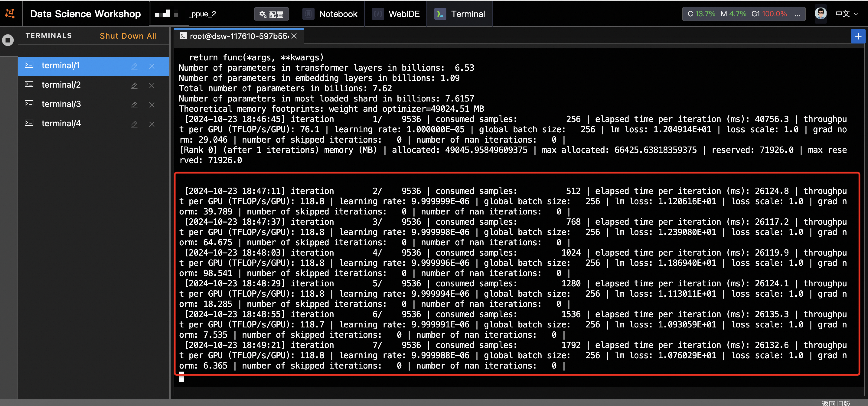868x406 pixels.
Task: Click the running sessions stop icon in the sidebar
Action: click(x=8, y=40)
